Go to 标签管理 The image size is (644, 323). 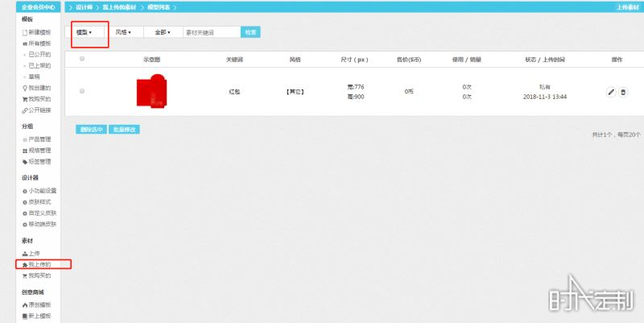click(37, 161)
